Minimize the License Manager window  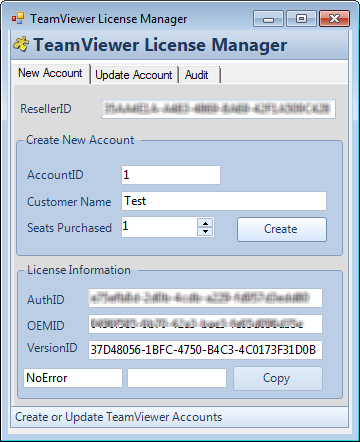click(268, 19)
